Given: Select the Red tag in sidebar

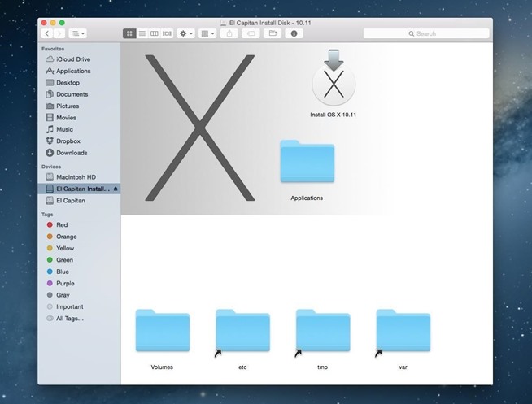Looking at the screenshot, I should tap(62, 224).
